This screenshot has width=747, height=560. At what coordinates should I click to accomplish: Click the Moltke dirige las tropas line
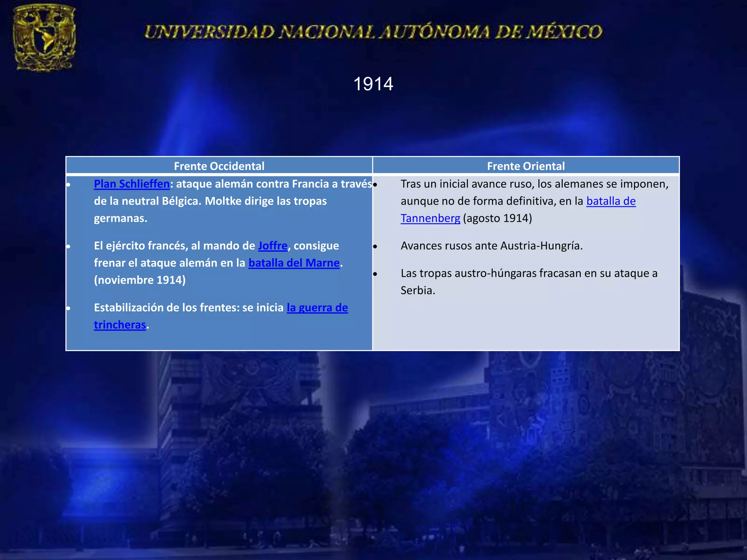(266, 201)
